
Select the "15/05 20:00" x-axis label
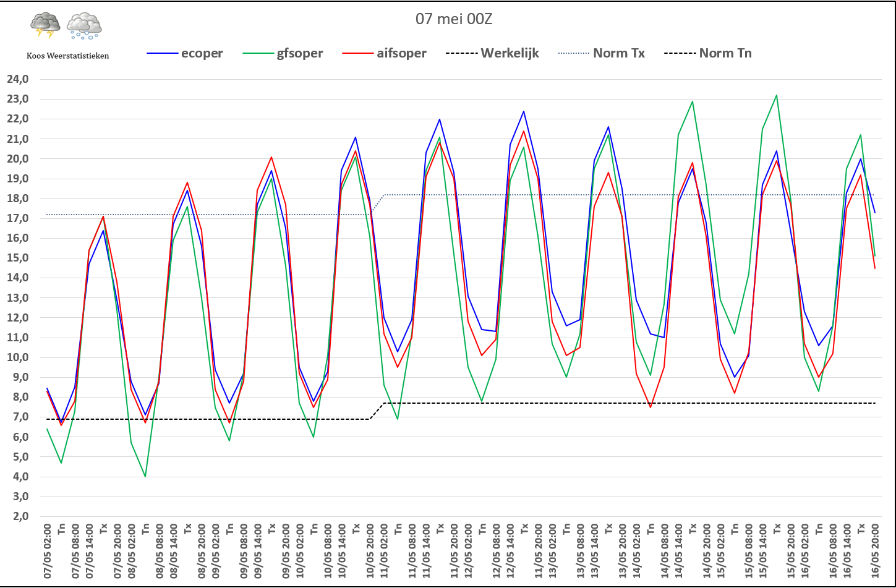pos(790,550)
